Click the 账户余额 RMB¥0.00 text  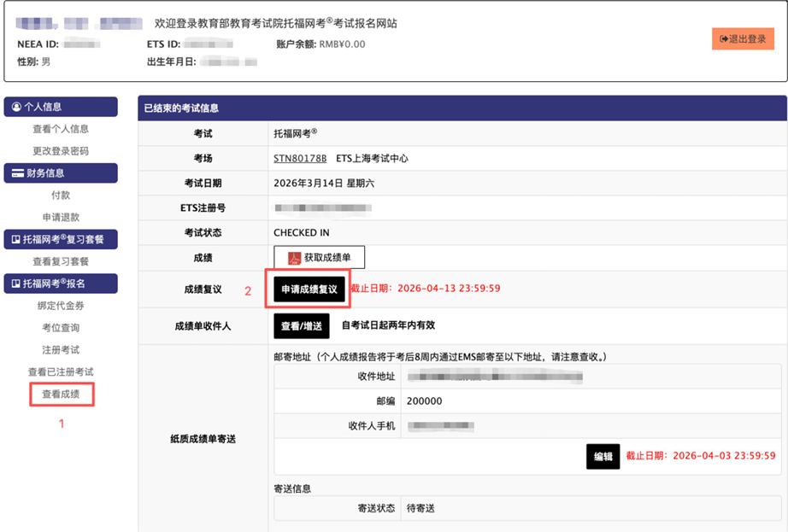click(x=320, y=44)
